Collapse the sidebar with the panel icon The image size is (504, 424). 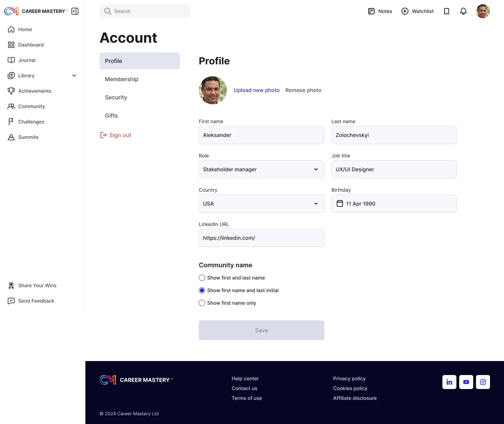pos(75,11)
